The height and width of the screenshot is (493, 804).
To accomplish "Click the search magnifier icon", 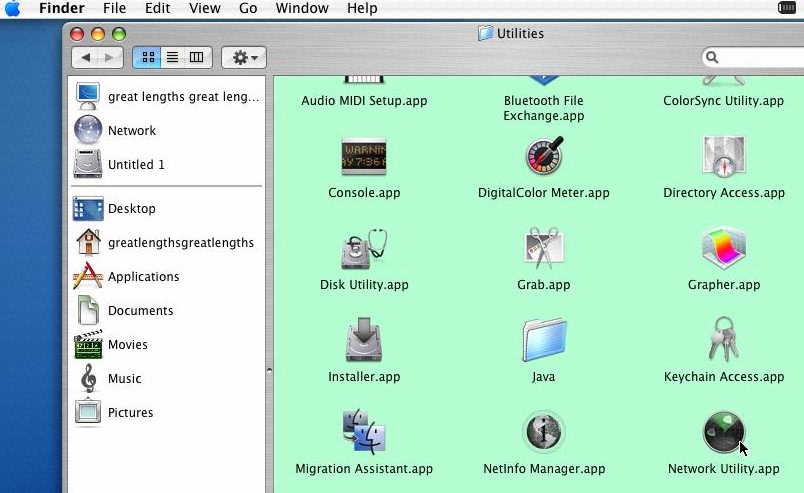I will tap(712, 57).
